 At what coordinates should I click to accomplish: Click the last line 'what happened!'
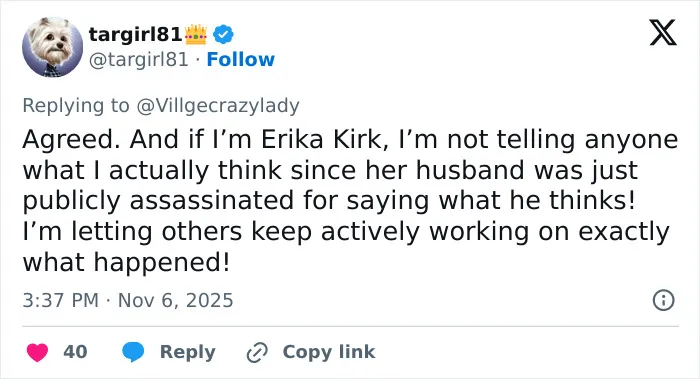pos(126,262)
